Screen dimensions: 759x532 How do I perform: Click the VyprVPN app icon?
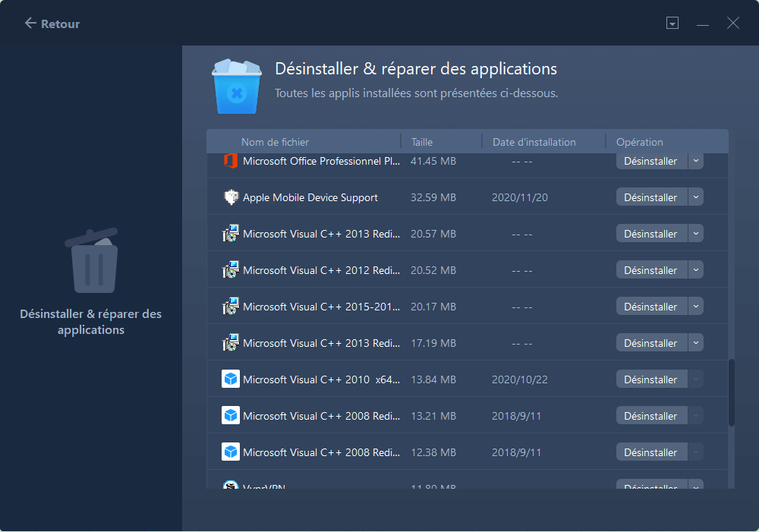[230, 486]
